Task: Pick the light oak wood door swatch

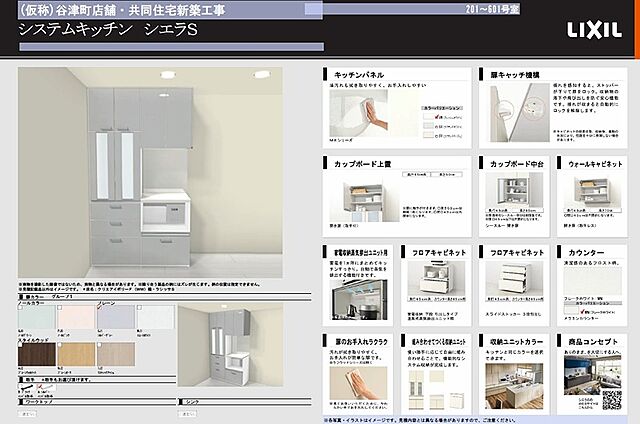Action: [76, 354]
